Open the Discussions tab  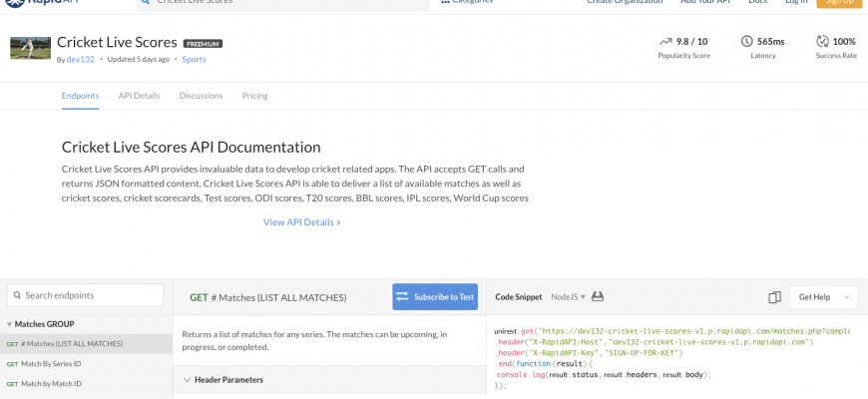201,96
